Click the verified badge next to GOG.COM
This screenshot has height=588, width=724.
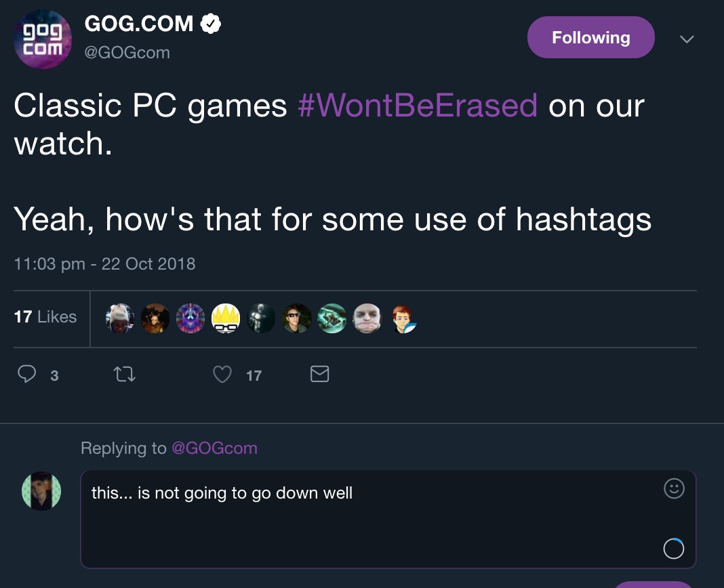[x=211, y=24]
